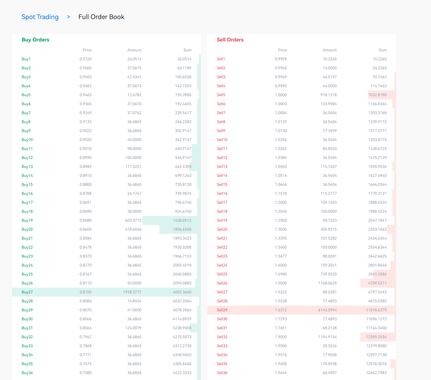Select the Sell32 row label
The width and height of the screenshot is (431, 380).
pos(222,337)
